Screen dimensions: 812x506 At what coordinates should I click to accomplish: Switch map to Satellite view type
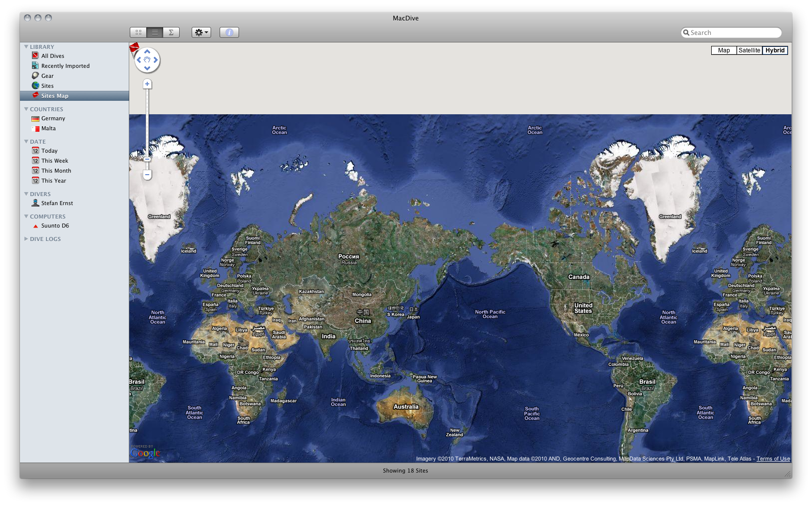click(749, 50)
